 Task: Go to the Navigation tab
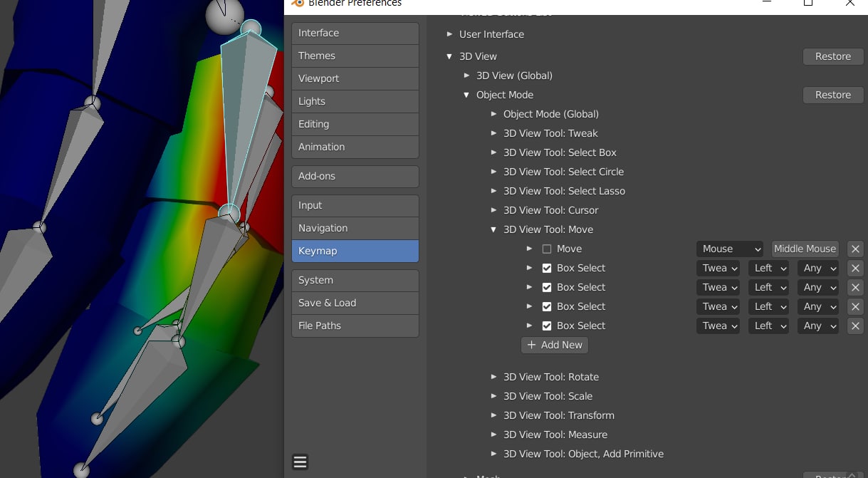(355, 229)
